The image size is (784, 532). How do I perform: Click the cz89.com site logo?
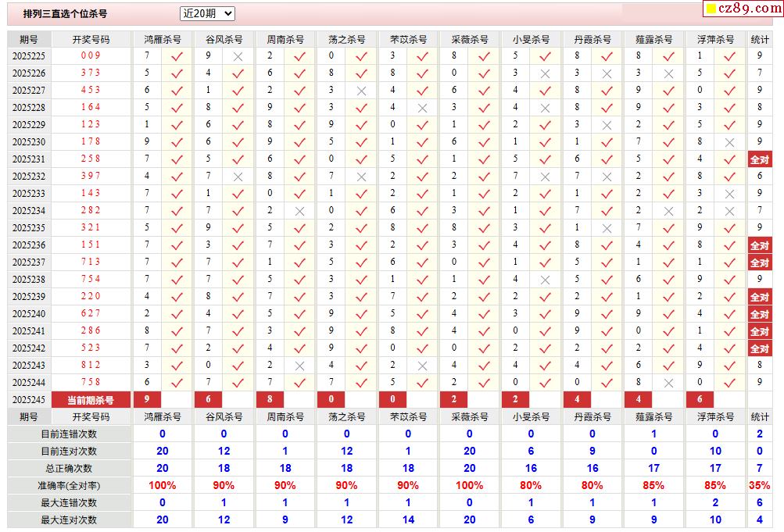click(x=744, y=9)
